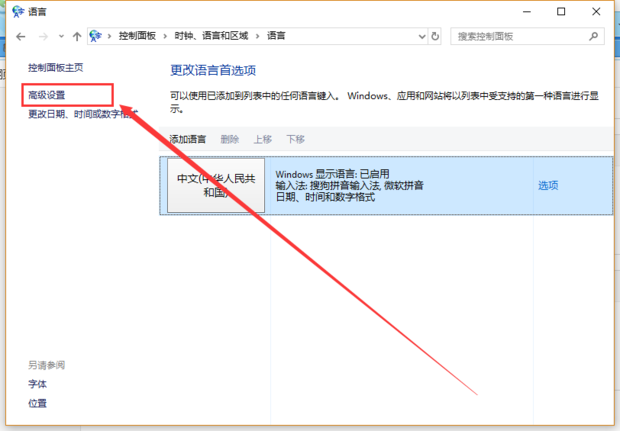Open 更改日期、时间或数字格式 link
The height and width of the screenshot is (431, 620).
click(x=83, y=114)
